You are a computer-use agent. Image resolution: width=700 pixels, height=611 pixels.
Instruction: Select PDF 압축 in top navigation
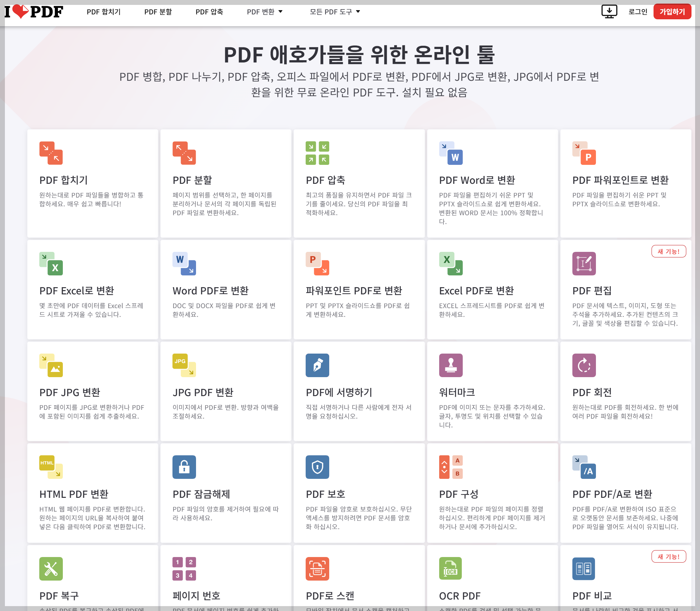tap(209, 12)
